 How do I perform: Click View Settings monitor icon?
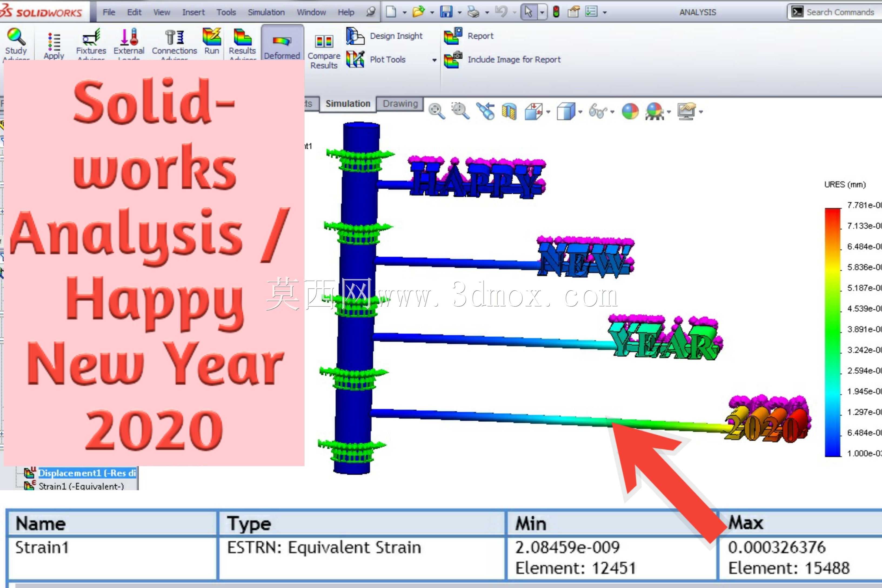point(687,111)
